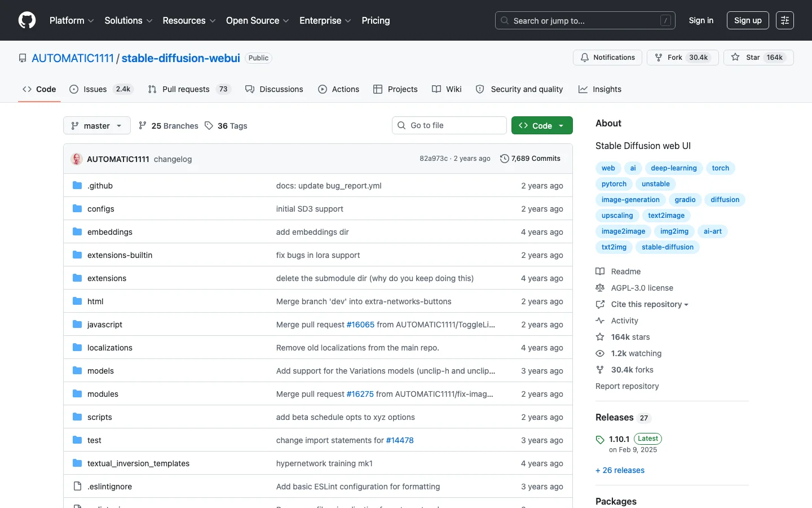Click the localizations folder icon
Screen dimensions: 812x508
pyautogui.click(x=77, y=347)
